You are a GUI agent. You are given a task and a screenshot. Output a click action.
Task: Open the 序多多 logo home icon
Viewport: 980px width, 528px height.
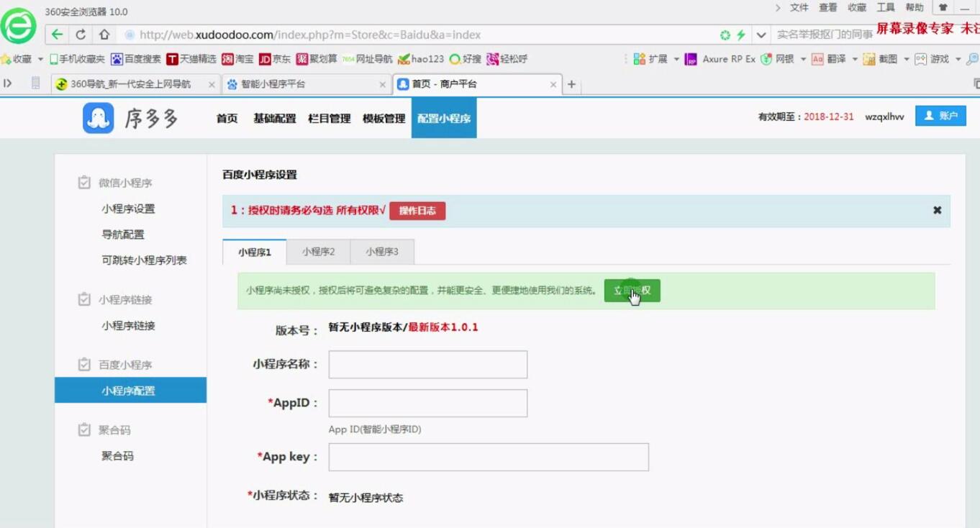click(99, 117)
